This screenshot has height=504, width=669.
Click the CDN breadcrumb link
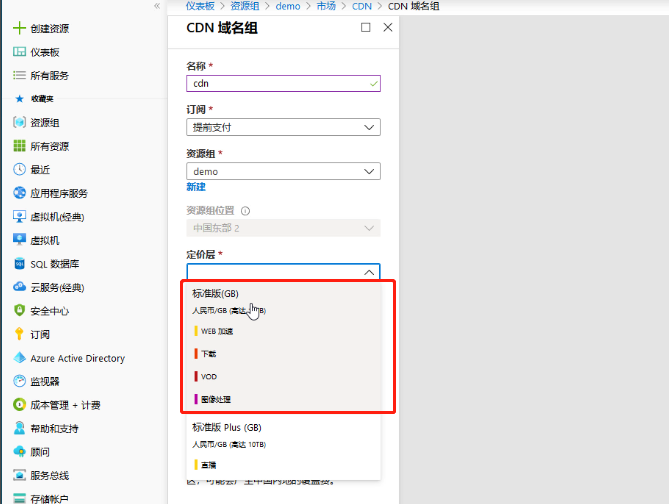(x=362, y=6)
